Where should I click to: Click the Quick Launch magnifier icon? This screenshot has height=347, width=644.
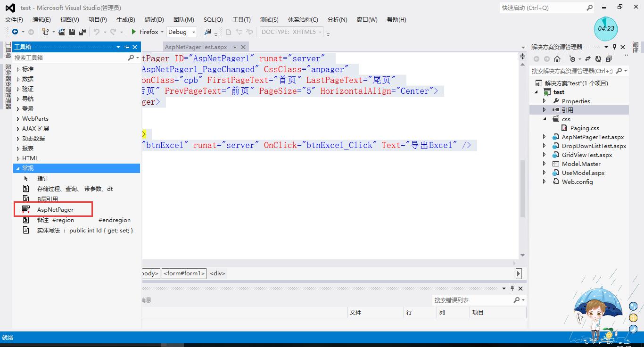tap(590, 8)
